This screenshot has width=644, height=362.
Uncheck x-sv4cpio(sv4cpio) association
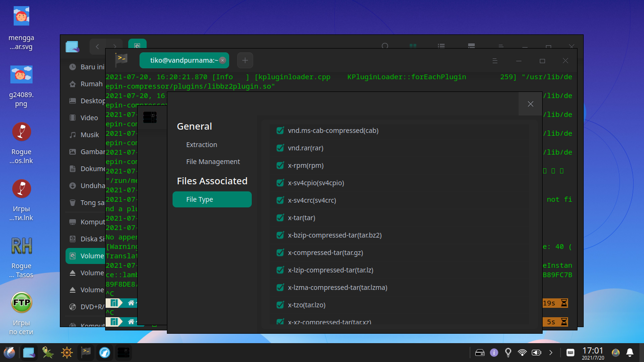coord(280,183)
